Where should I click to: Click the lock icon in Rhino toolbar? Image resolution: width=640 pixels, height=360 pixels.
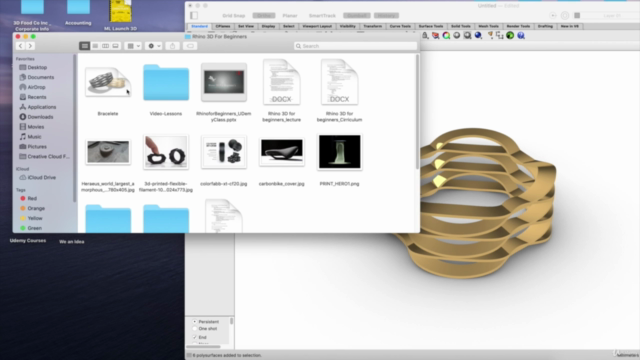pyautogui.click(x=425, y=36)
